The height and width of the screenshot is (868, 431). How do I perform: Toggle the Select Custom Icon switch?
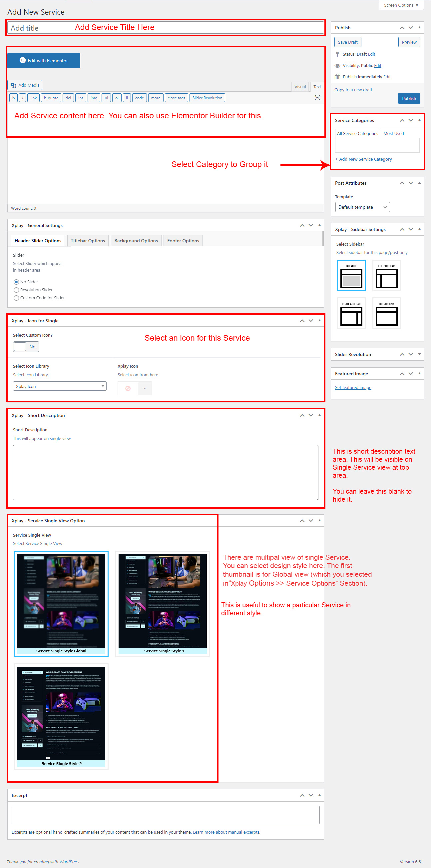pos(26,347)
